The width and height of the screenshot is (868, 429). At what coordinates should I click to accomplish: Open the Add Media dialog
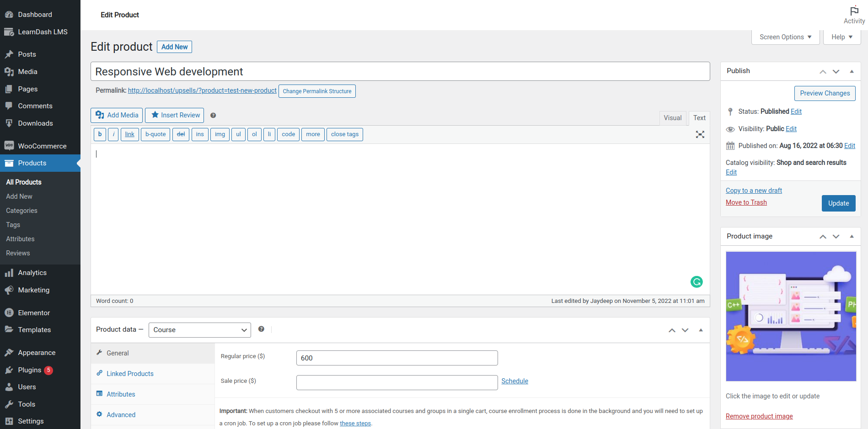click(116, 115)
